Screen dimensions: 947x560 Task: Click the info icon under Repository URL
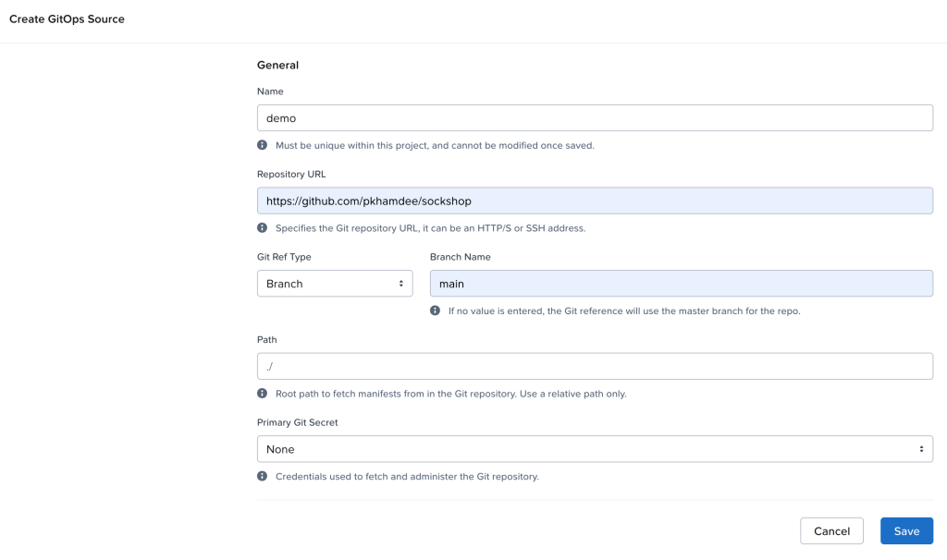[263, 228]
